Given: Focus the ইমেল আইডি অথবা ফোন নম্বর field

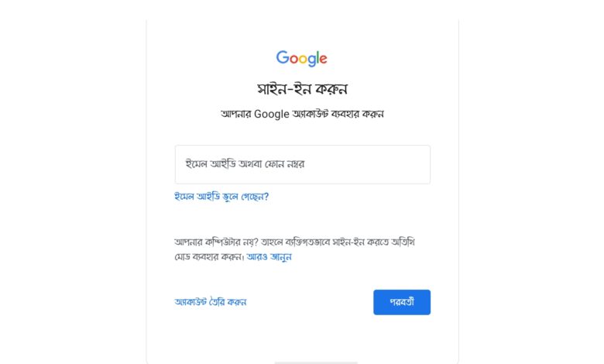Looking at the screenshot, I should (302, 164).
